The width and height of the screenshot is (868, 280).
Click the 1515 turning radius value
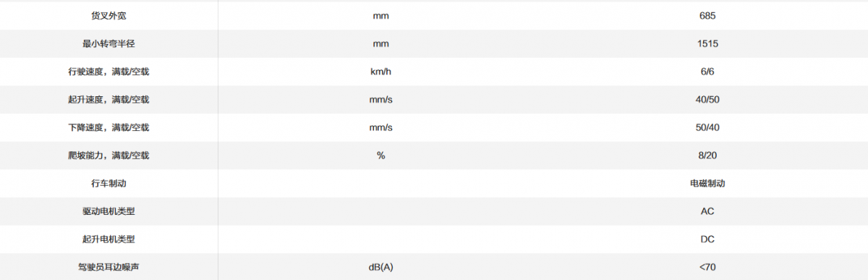coord(707,43)
